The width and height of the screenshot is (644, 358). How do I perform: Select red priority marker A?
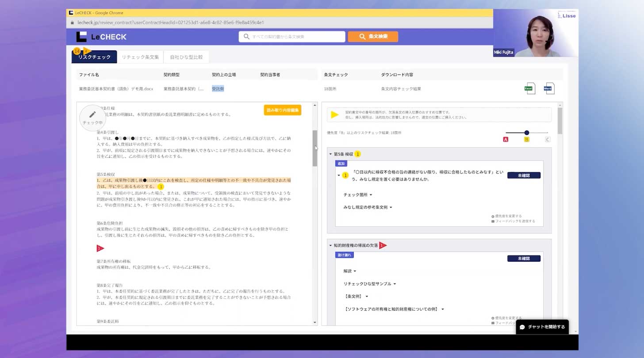[506, 140]
